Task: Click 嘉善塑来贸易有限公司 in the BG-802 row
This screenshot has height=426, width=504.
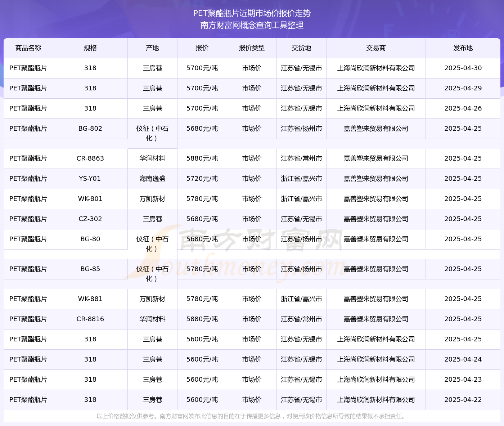Action: (376, 129)
